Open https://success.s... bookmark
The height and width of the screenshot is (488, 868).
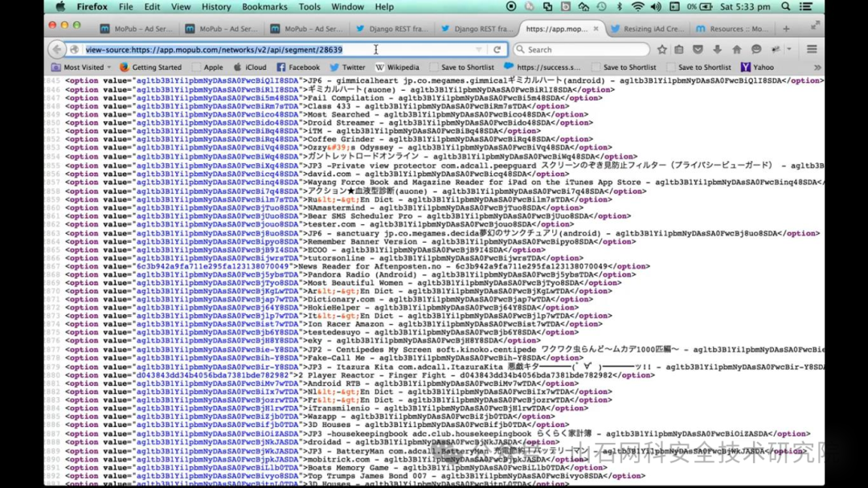click(542, 67)
